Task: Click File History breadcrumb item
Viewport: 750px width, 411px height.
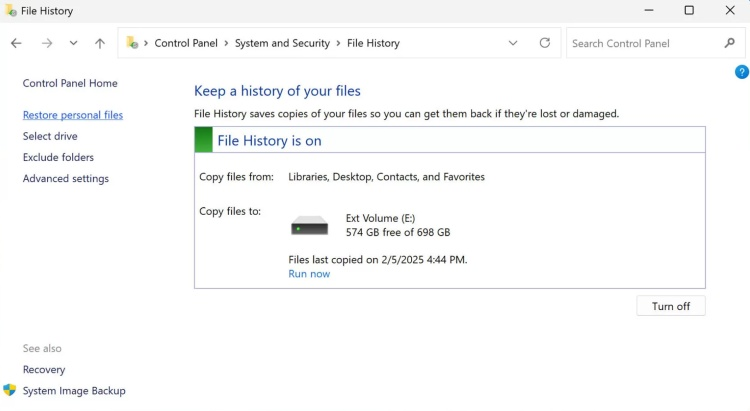Action: 373,43
